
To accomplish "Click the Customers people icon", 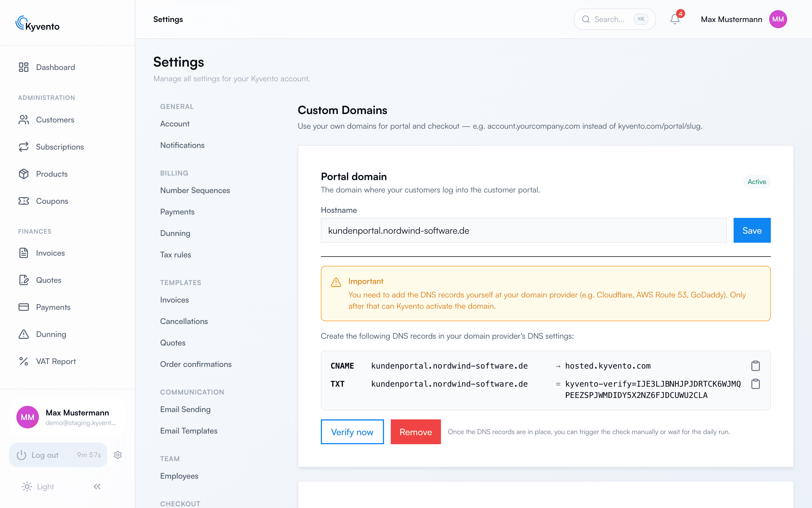I will [23, 120].
